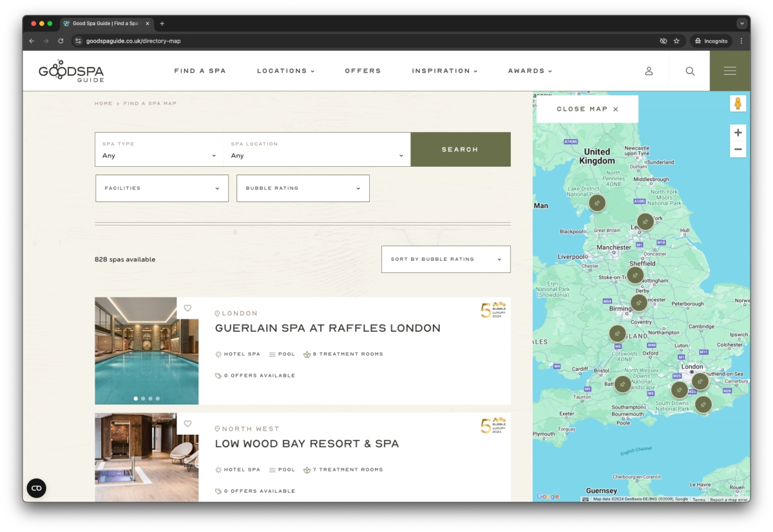Click the Search button
The width and height of the screenshot is (773, 532).
click(x=460, y=149)
